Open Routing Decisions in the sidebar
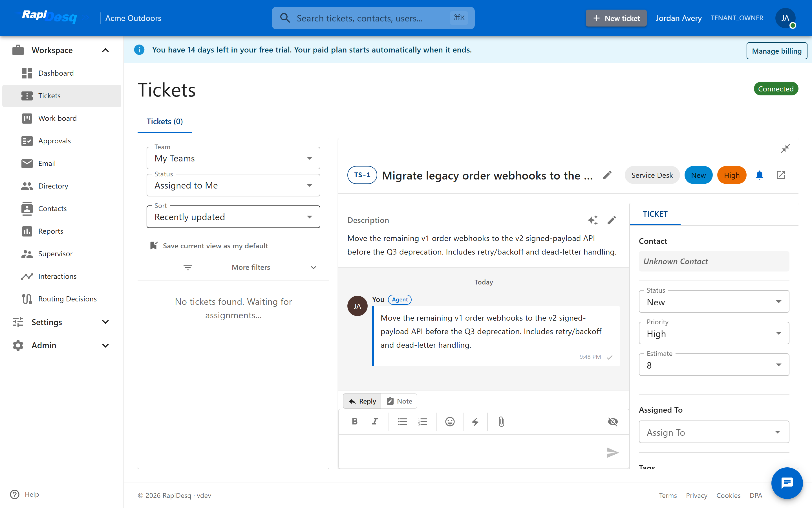 (x=62, y=299)
